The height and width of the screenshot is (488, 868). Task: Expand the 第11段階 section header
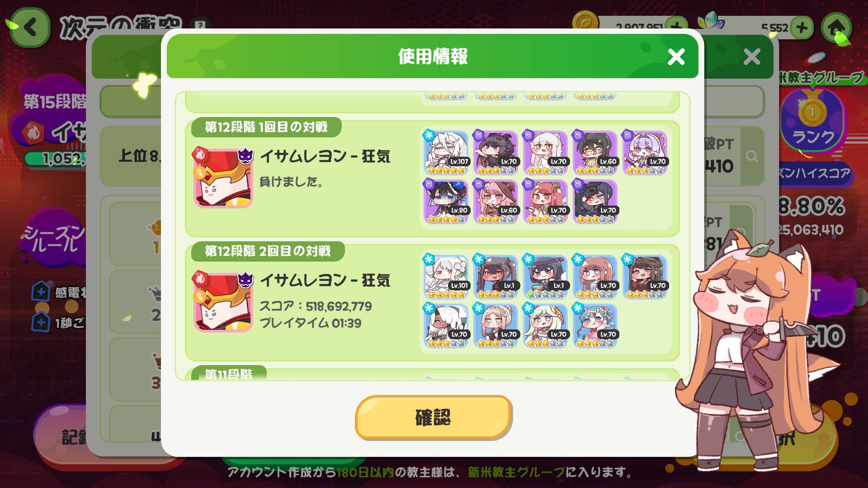(229, 373)
